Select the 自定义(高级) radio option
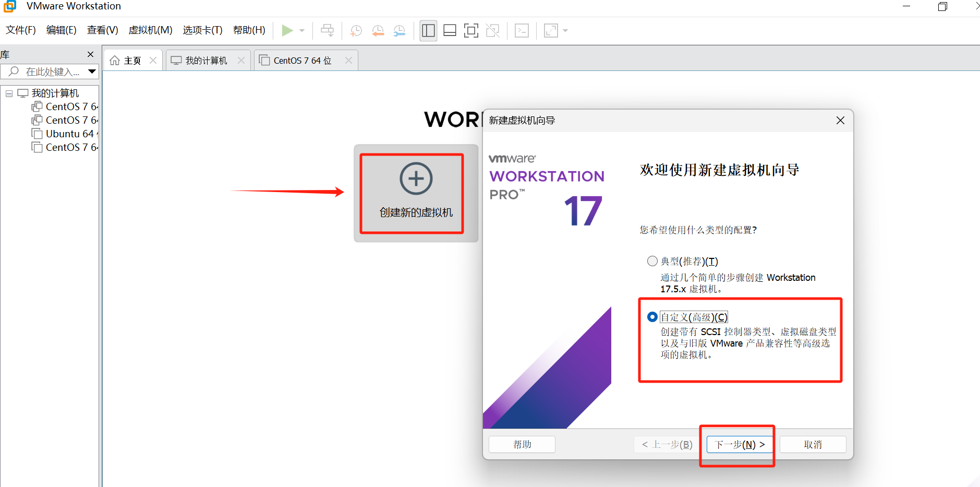The width and height of the screenshot is (980, 487). pos(652,317)
